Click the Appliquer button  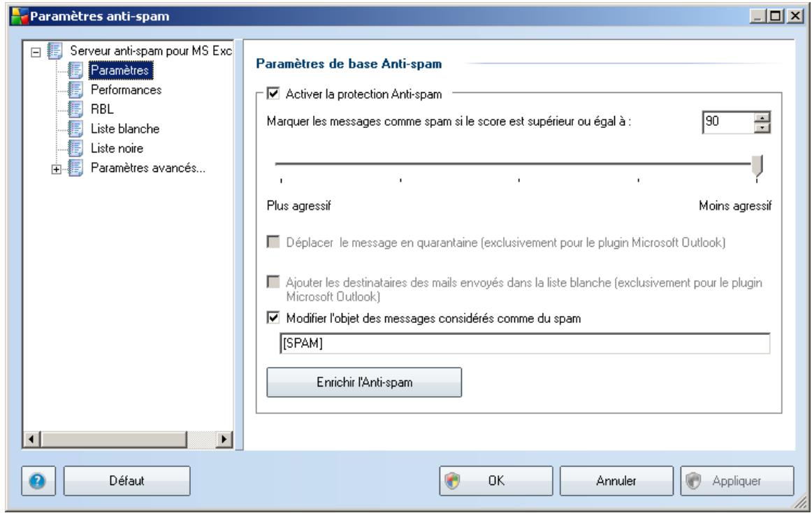[x=737, y=481]
